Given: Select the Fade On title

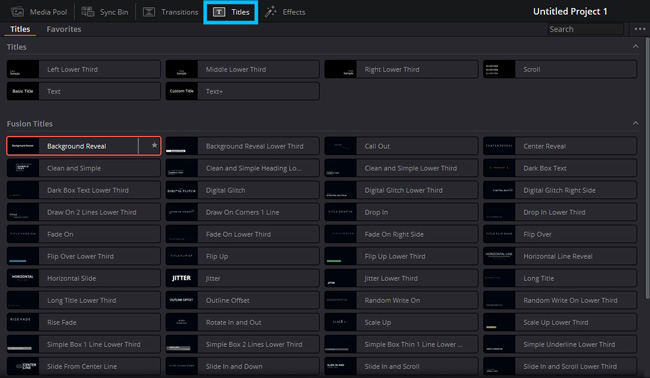Looking at the screenshot, I should pyautogui.click(x=84, y=234).
